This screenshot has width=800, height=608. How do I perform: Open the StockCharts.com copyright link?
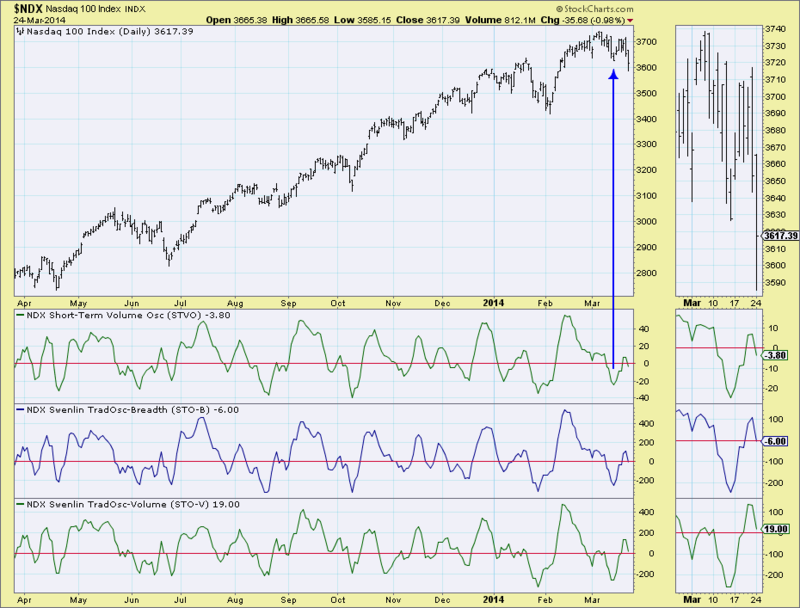[594, 9]
